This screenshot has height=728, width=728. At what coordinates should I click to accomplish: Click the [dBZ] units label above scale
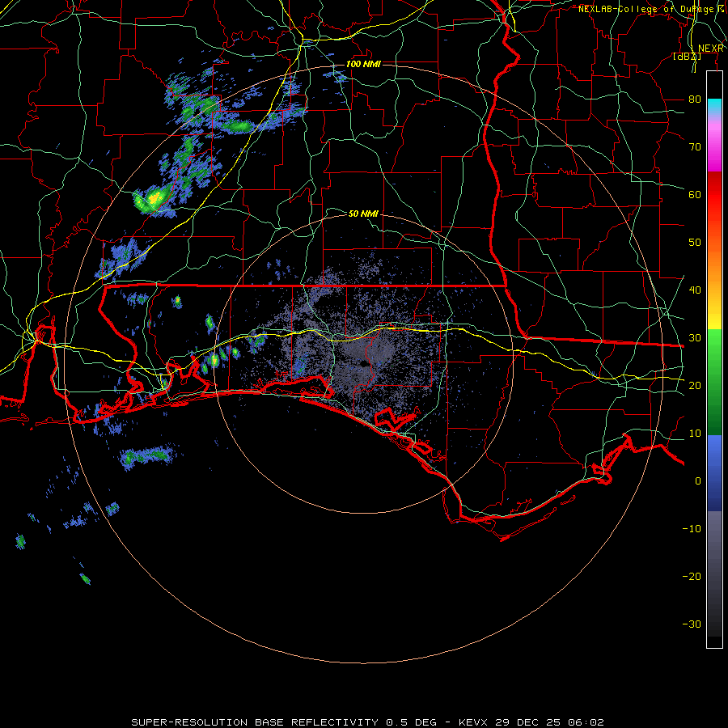(x=687, y=56)
